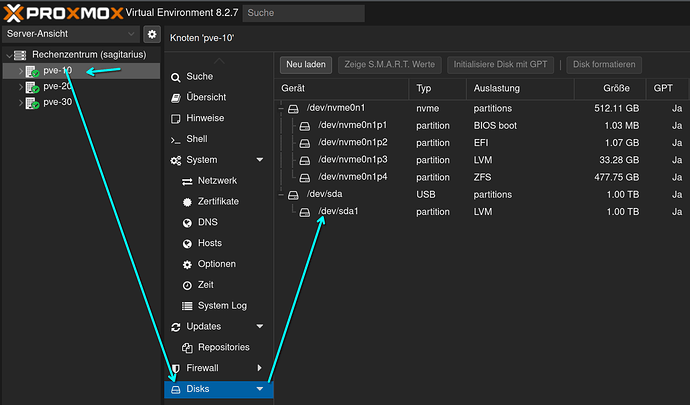Click the /dev/nvme0n1p4 partition icon
The width and height of the screenshot is (690, 405).
point(305,178)
